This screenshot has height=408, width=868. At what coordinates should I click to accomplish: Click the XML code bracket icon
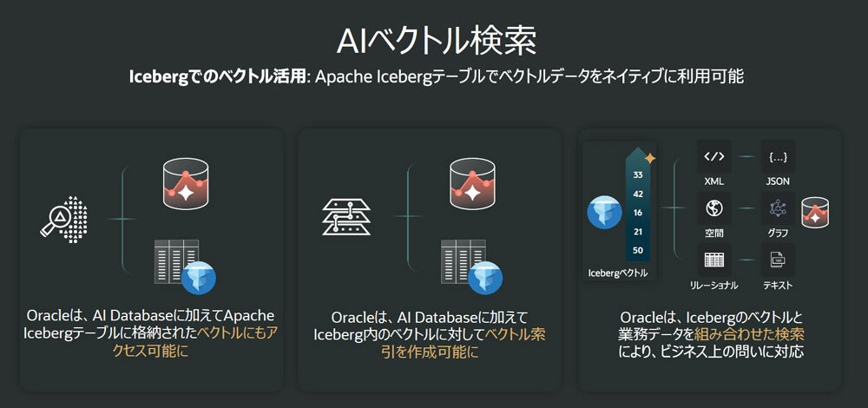click(714, 156)
